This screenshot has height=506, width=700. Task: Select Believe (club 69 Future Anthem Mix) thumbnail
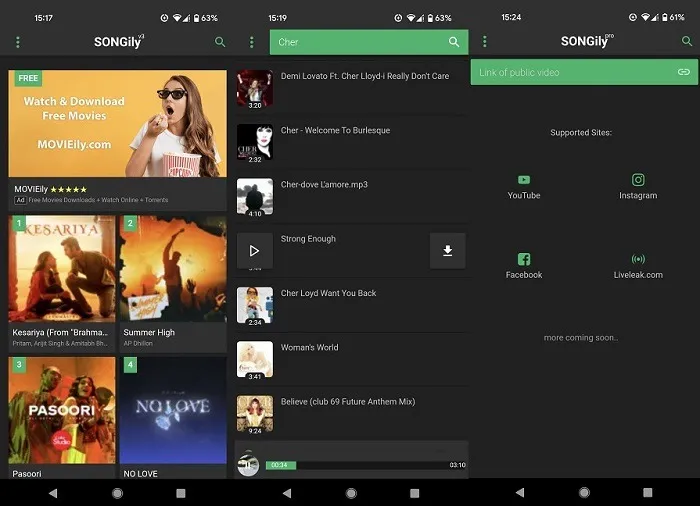[x=254, y=414]
